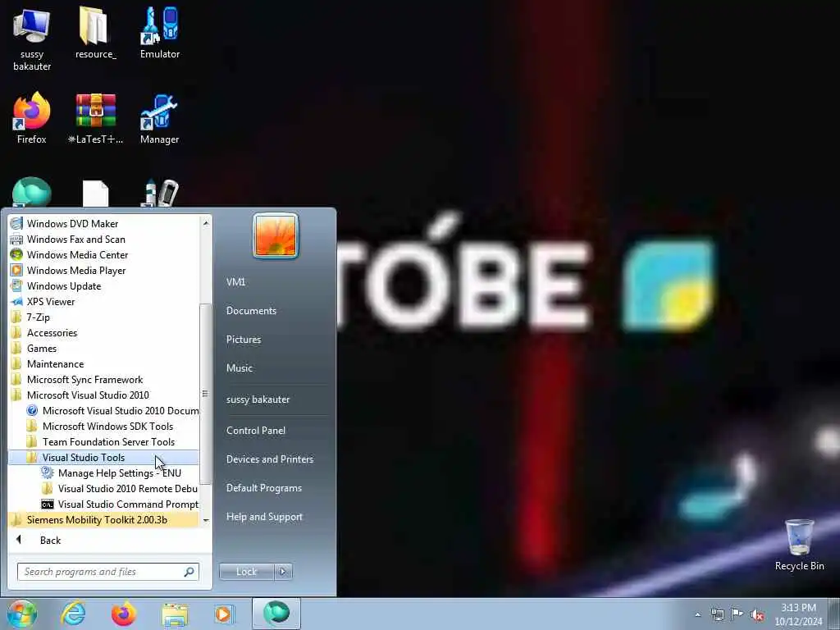Open Windows Media Player from Start menu
This screenshot has height=630, width=840.
(104, 270)
